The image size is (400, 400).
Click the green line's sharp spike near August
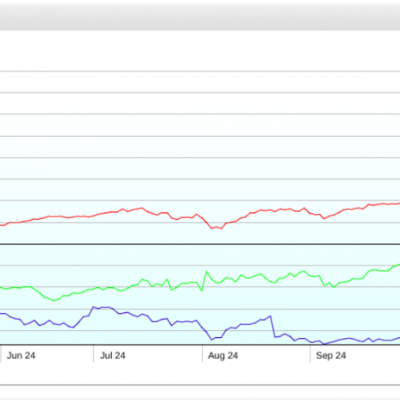tap(206, 272)
